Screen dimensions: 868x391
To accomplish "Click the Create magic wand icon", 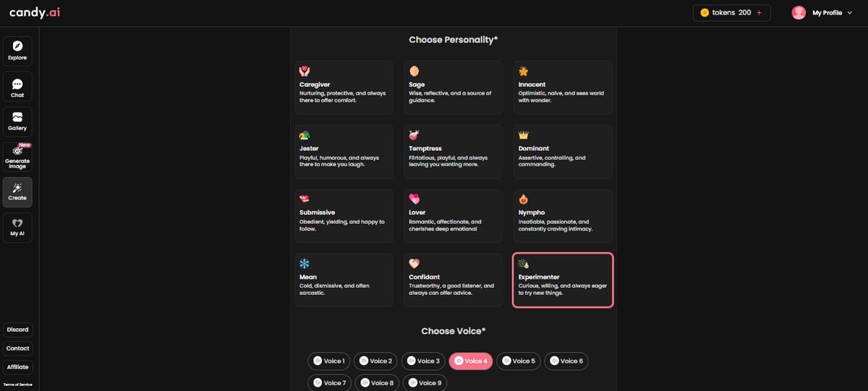I will tap(17, 188).
